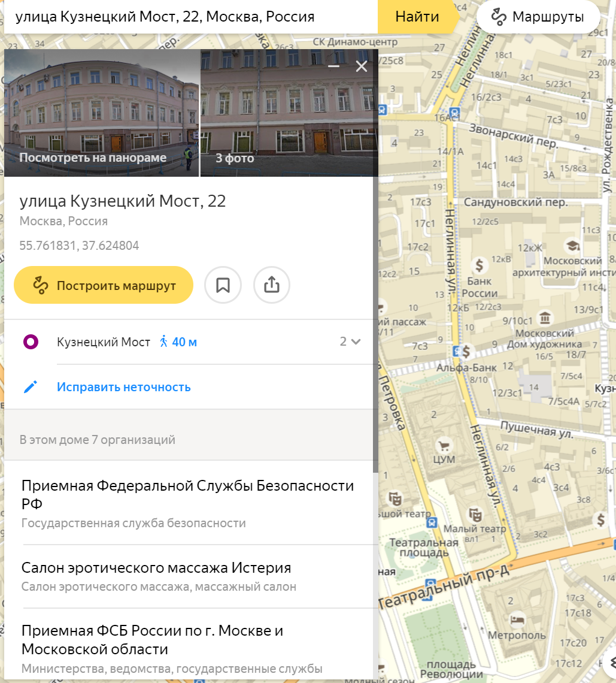Click the Малый театр mask icon

[475, 515]
